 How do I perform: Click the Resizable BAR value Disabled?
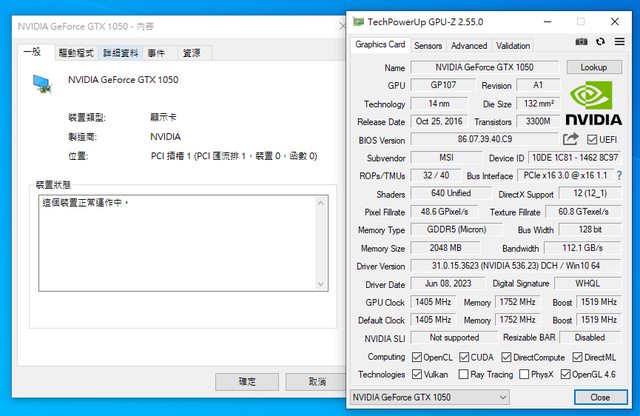pyautogui.click(x=590, y=338)
